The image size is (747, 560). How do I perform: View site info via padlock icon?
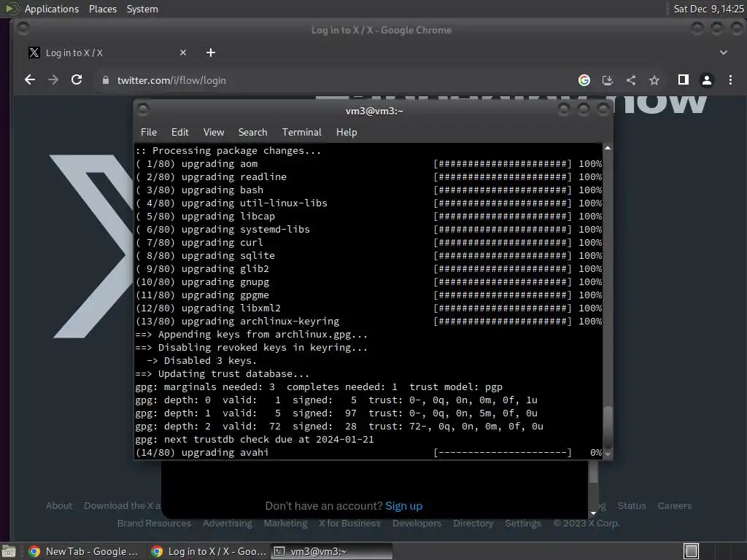point(106,80)
